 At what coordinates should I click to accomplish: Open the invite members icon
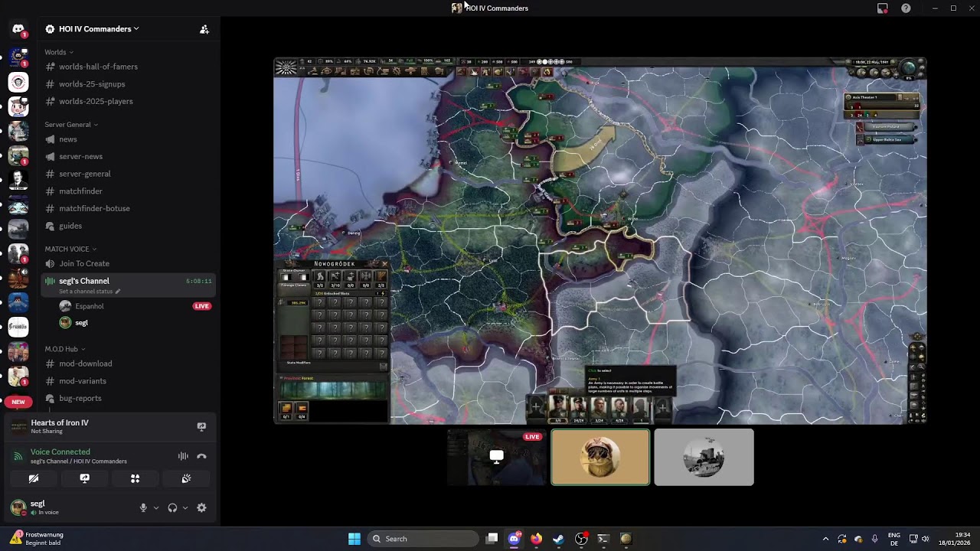204,29
